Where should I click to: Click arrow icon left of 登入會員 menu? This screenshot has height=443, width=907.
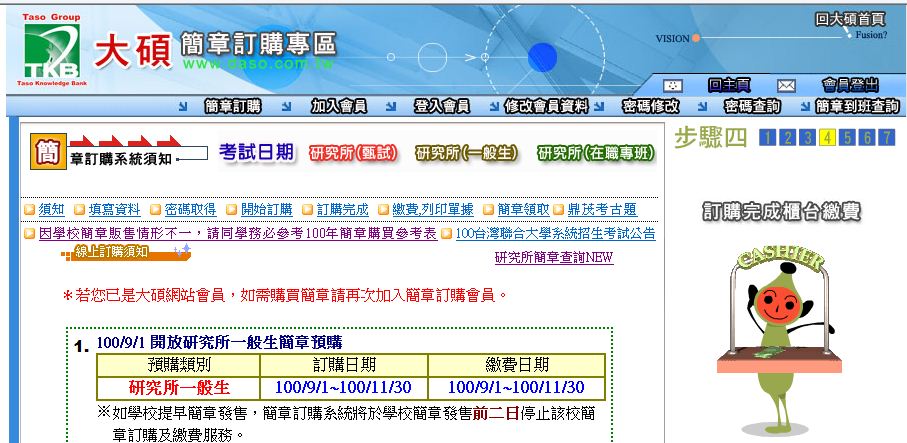tap(391, 106)
